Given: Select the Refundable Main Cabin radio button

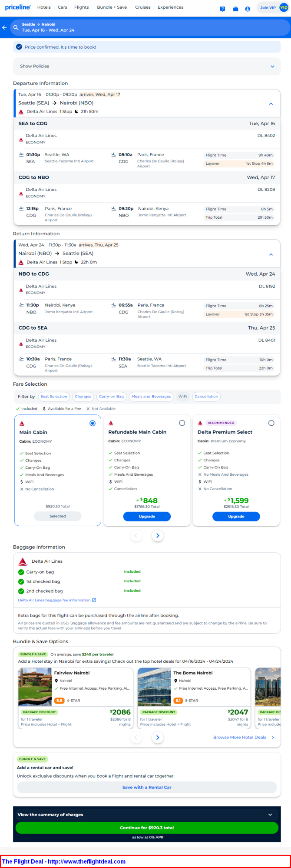Looking at the screenshot, I should [182, 423].
